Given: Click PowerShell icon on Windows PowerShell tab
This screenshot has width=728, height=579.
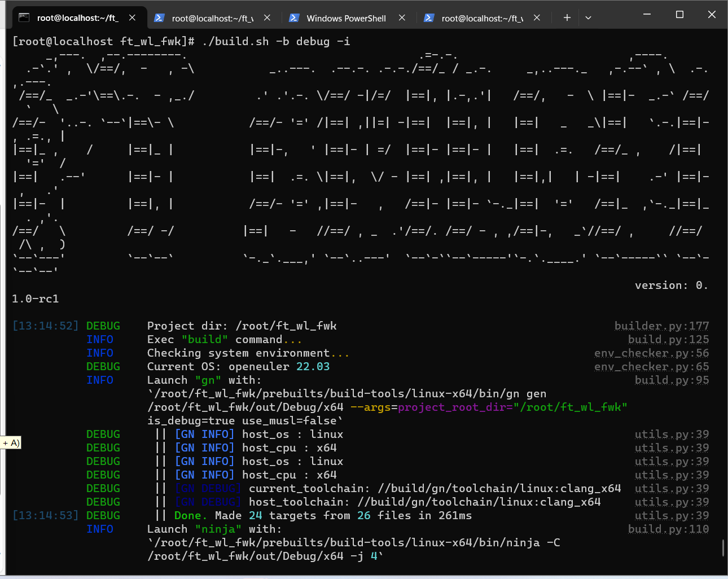Looking at the screenshot, I should point(294,18).
